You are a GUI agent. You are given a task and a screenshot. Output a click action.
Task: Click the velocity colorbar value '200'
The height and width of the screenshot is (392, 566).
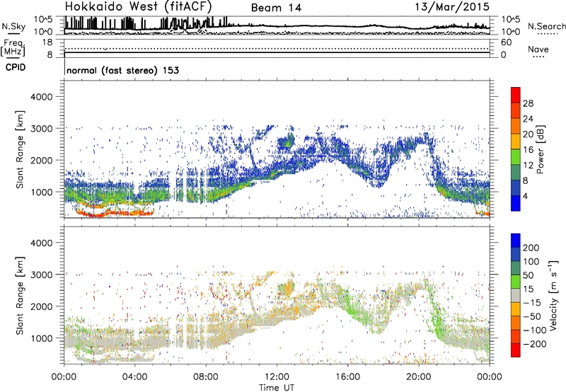531,248
